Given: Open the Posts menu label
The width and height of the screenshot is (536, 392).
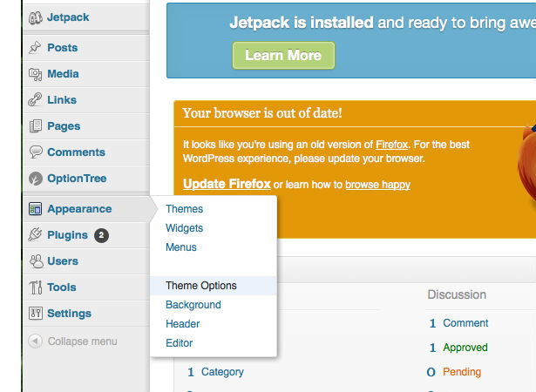Looking at the screenshot, I should [63, 48].
